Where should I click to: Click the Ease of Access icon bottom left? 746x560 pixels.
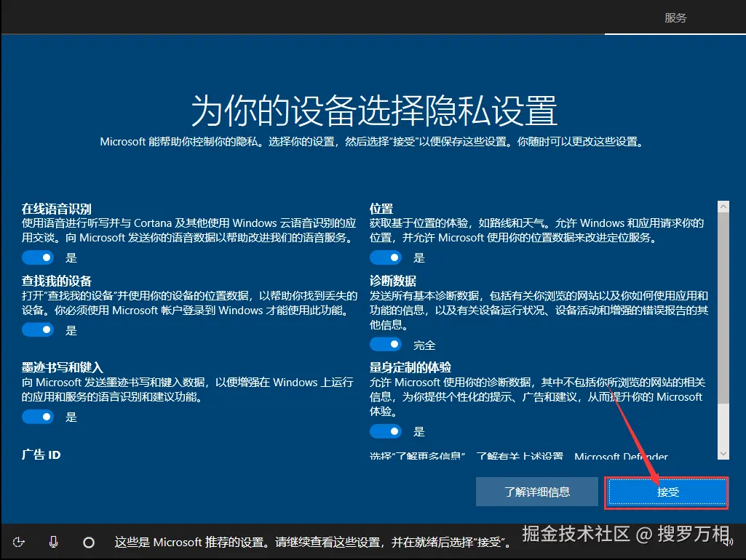click(19, 541)
